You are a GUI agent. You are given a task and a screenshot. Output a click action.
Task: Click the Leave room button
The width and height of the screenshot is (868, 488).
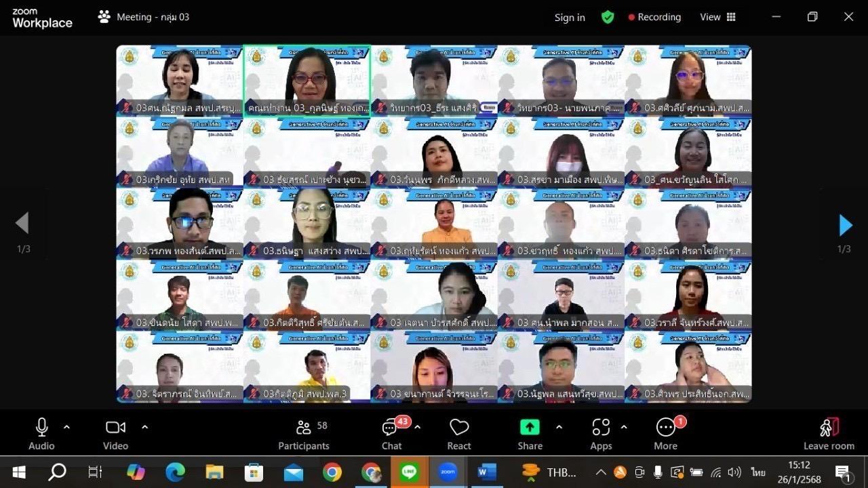click(829, 434)
